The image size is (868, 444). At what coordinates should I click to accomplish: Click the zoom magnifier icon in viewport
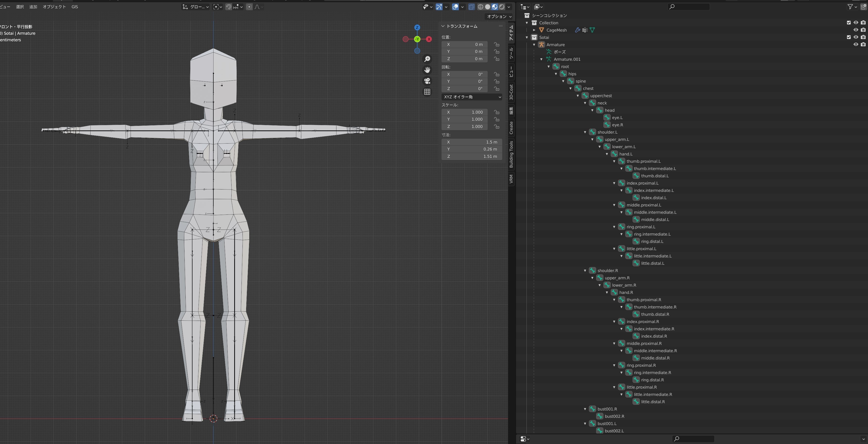pyautogui.click(x=427, y=59)
